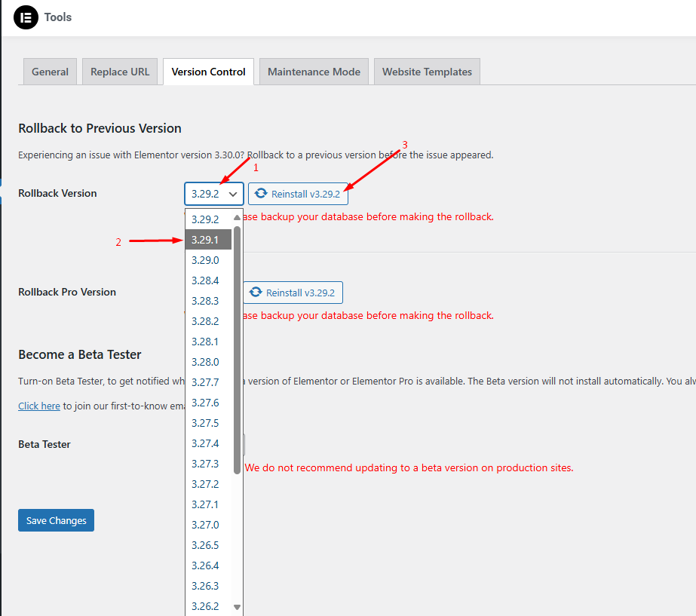This screenshot has height=616, width=696.
Task: Select the Version Control tab
Action: coord(208,72)
